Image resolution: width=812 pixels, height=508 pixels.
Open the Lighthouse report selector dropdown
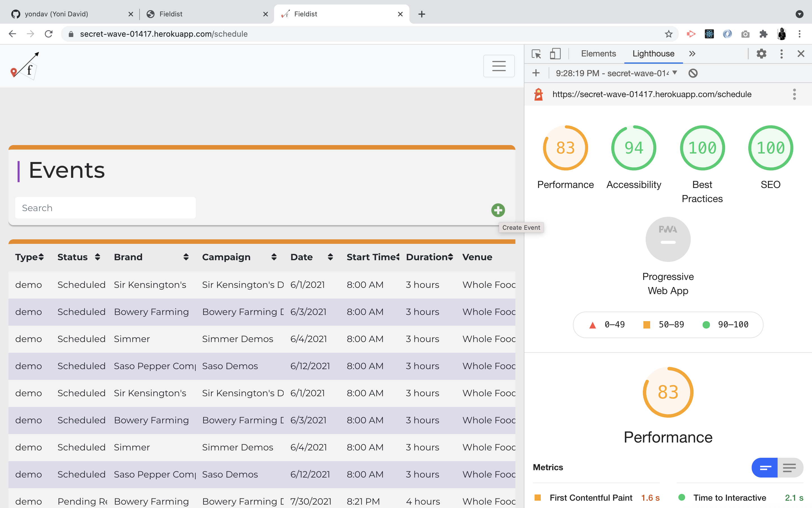616,73
